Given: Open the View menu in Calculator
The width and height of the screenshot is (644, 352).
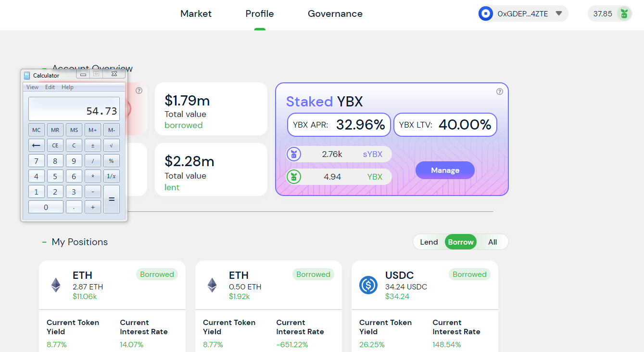Looking at the screenshot, I should 32,87.
